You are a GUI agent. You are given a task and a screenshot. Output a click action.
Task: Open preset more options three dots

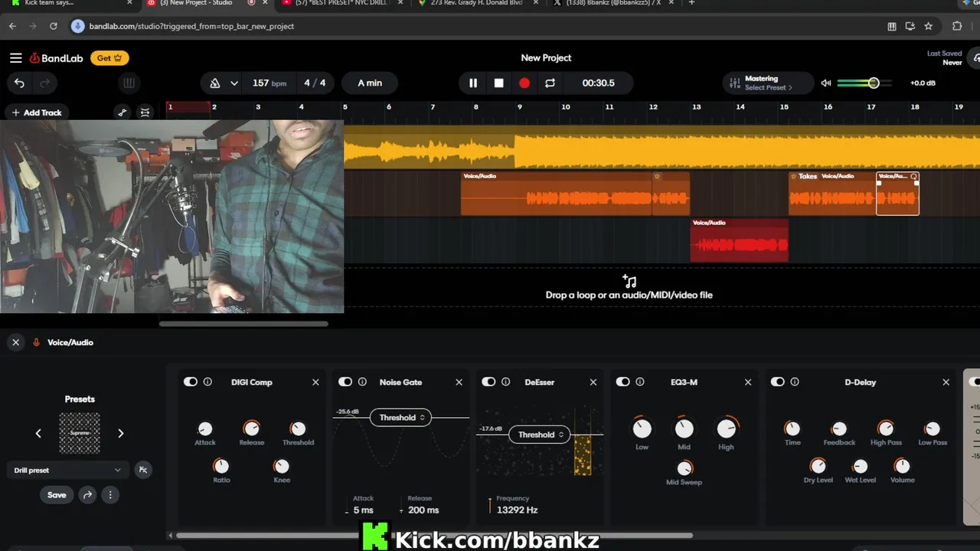point(110,495)
